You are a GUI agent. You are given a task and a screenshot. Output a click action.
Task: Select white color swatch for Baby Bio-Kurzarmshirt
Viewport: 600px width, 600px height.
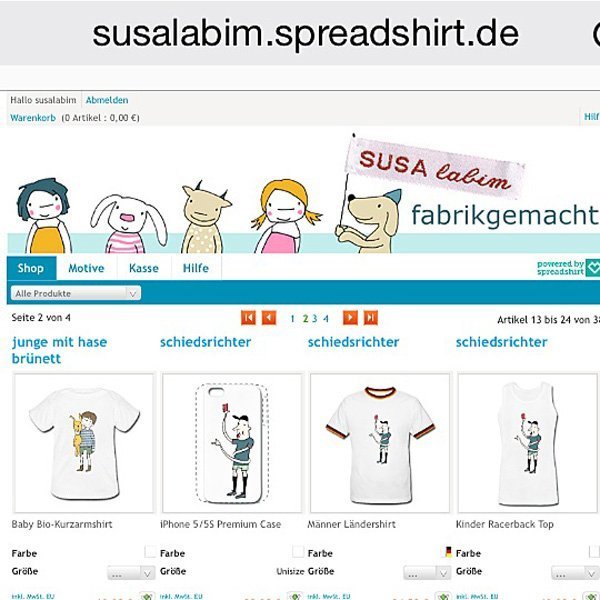tap(150, 552)
